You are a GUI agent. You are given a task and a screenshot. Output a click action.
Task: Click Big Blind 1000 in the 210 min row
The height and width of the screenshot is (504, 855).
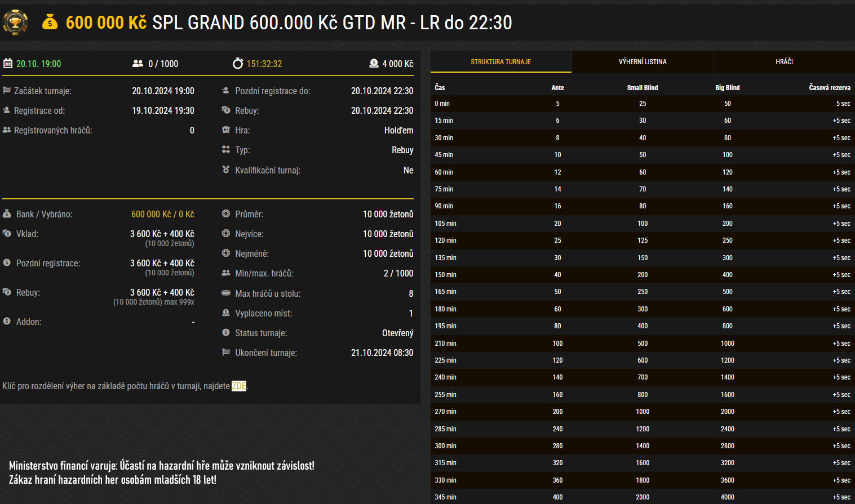coord(728,344)
